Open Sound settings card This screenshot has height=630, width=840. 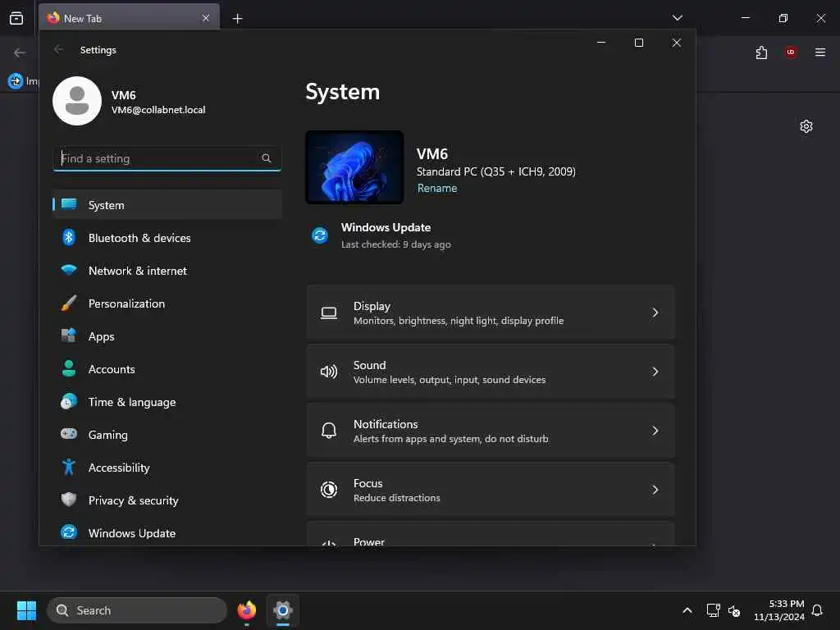(x=491, y=372)
